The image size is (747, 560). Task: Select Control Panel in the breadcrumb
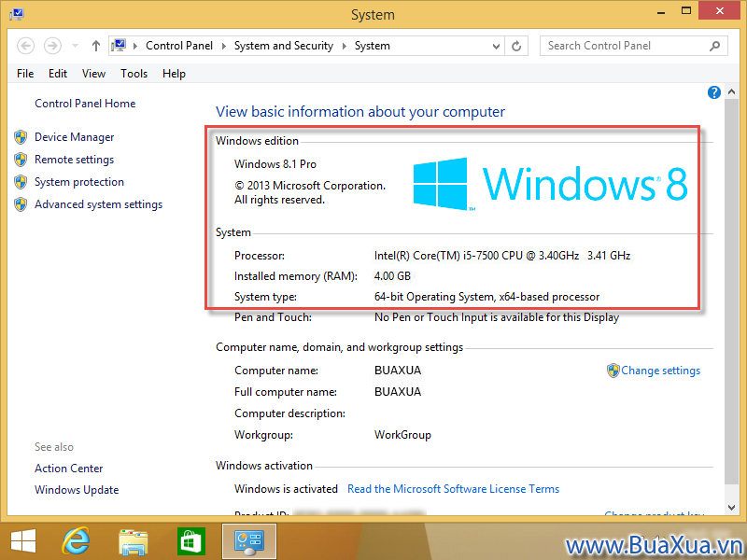click(x=179, y=46)
